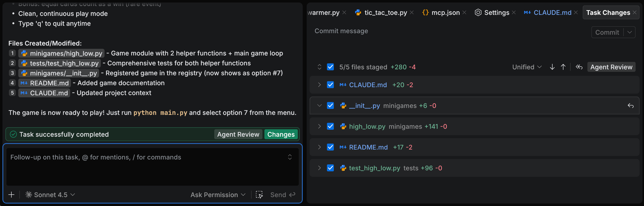Viewport: 644px width, 206px height.
Task: Open the Unified diff view dropdown
Action: (x=527, y=67)
